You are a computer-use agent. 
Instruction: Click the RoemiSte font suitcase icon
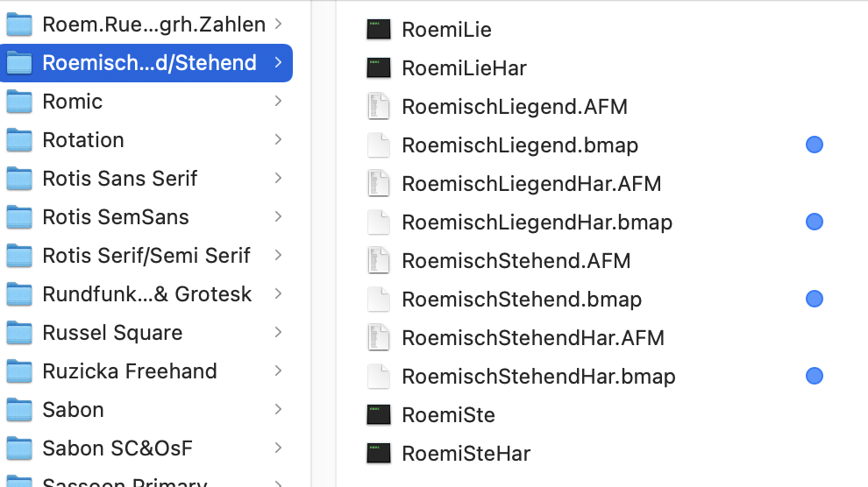(378, 415)
